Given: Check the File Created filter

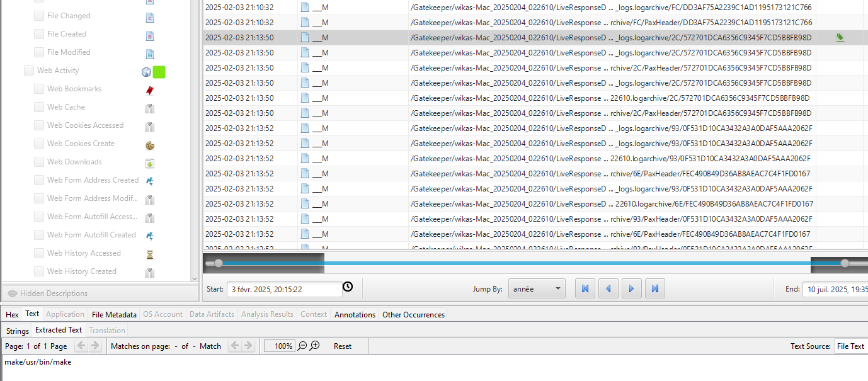Looking at the screenshot, I should click(39, 34).
